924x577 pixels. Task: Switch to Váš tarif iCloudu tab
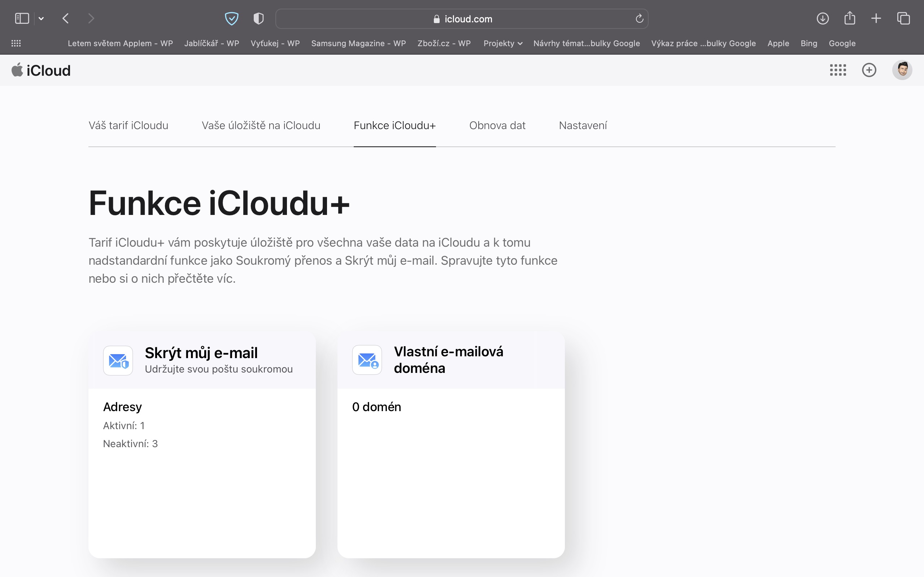(x=128, y=125)
